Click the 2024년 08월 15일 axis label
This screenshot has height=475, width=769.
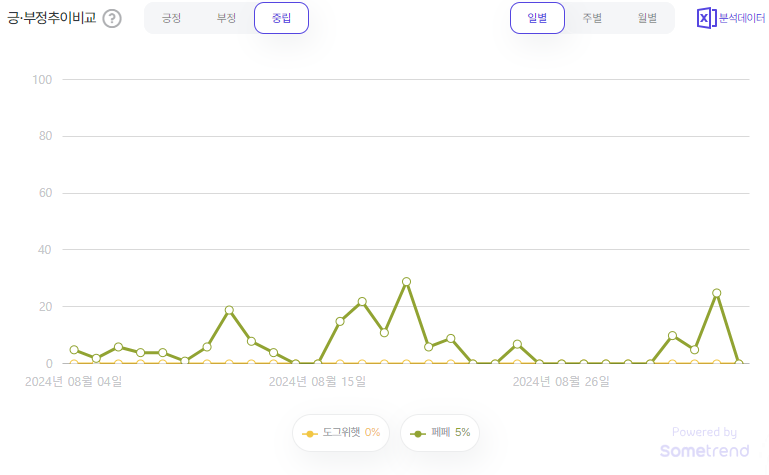point(317,381)
